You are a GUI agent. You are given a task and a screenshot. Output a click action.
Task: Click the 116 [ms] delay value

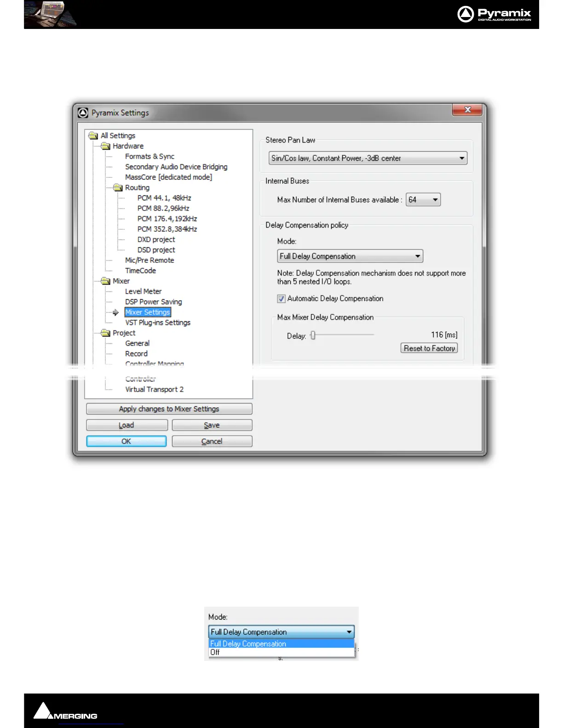click(x=444, y=335)
